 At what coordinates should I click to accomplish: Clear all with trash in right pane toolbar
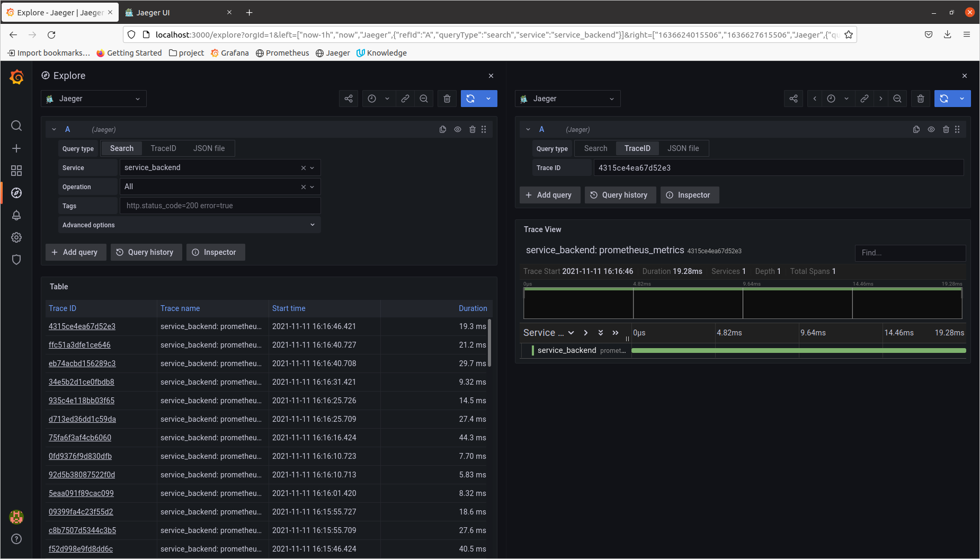pos(921,99)
